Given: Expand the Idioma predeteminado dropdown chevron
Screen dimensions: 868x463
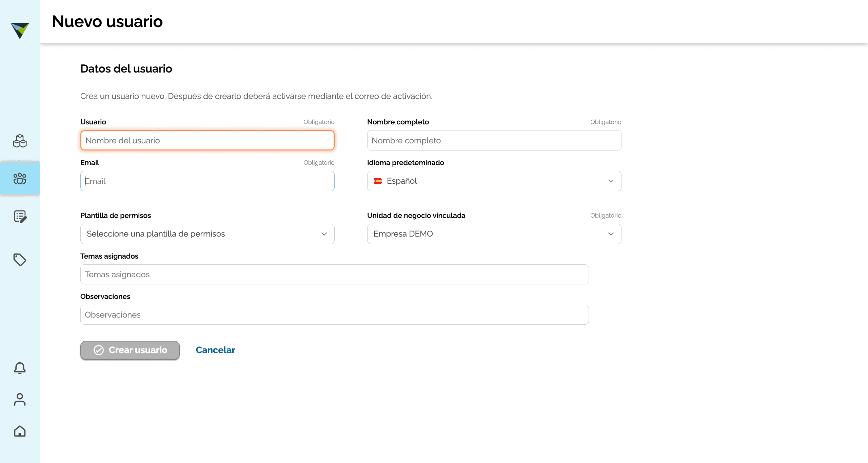Looking at the screenshot, I should 611,181.
